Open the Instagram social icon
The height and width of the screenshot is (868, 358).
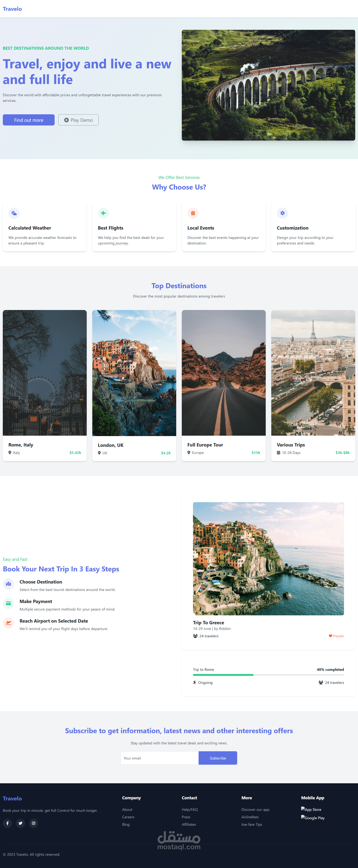33,823
